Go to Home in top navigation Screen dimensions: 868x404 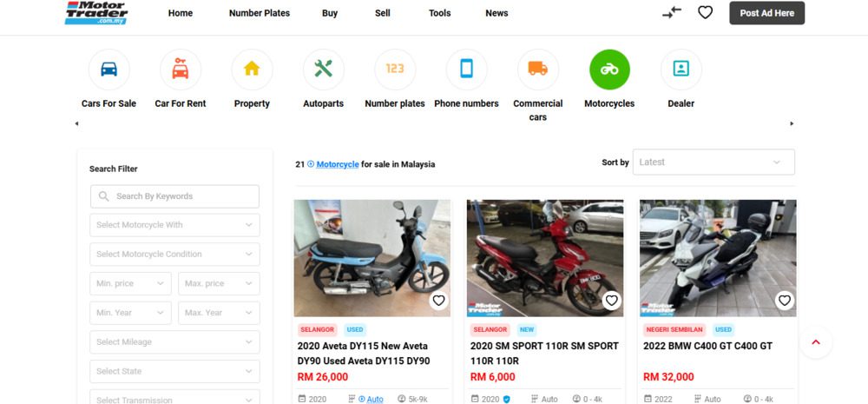[x=181, y=13]
